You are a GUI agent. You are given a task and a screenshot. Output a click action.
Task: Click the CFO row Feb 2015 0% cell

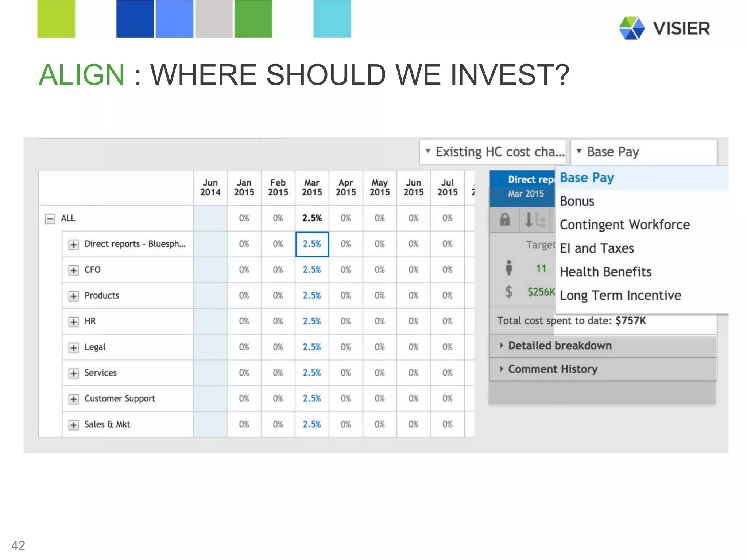[278, 270]
